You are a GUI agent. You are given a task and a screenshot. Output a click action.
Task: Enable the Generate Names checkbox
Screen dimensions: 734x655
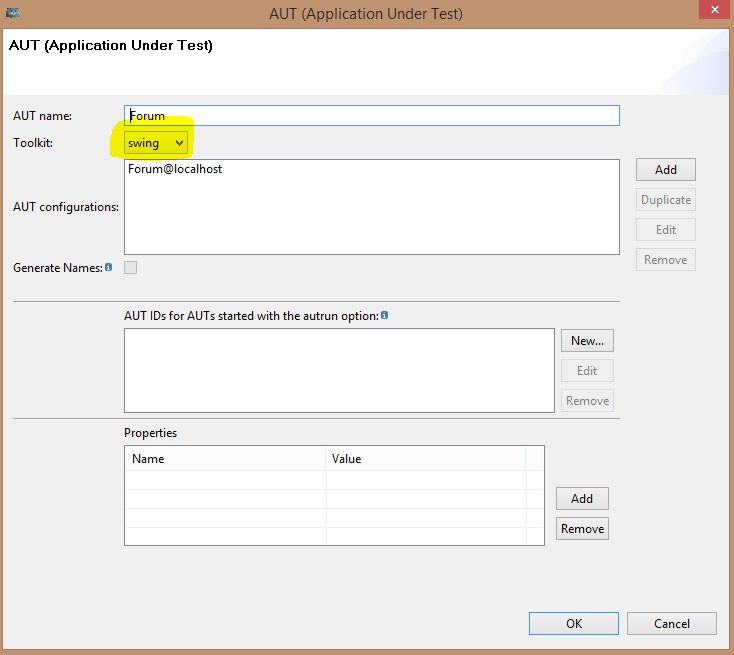pos(131,267)
